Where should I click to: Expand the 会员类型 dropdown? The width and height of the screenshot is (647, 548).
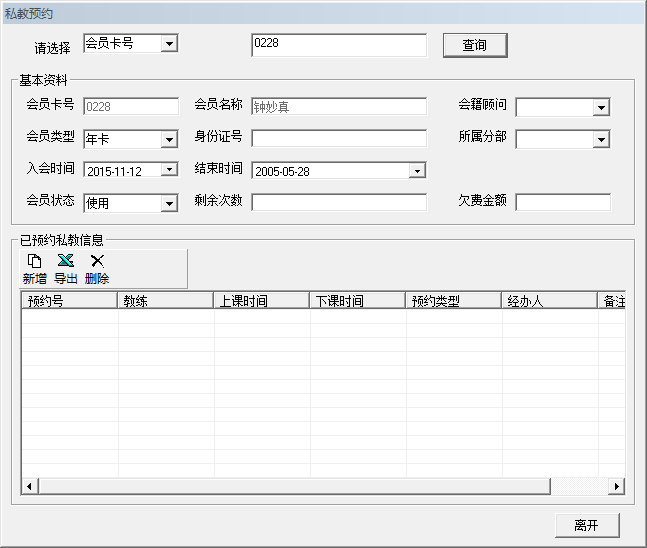[169, 139]
